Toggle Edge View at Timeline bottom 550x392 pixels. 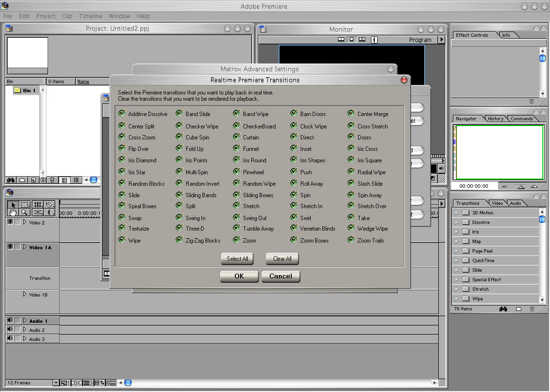pyautogui.click(x=88, y=383)
